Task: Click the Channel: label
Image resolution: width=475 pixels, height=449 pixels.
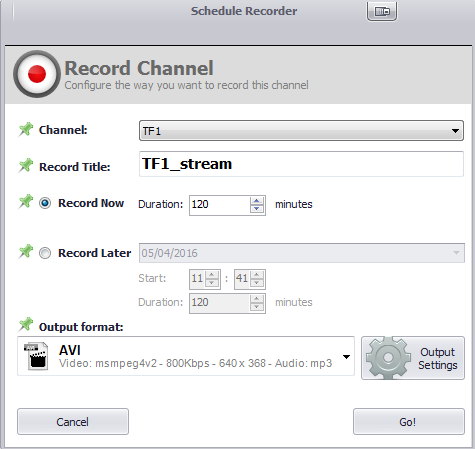Action: (63, 130)
